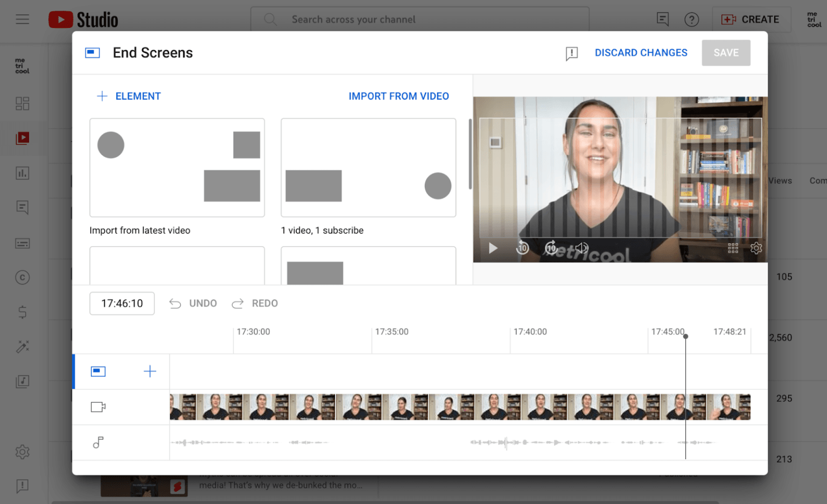Viewport: 827px width, 504px height.
Task: Undo the last end screen change
Action: (193, 303)
